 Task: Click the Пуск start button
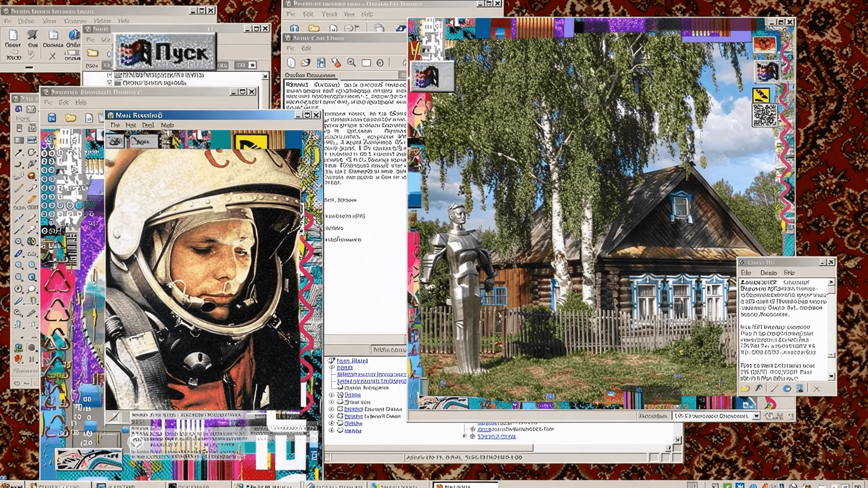[x=166, y=52]
